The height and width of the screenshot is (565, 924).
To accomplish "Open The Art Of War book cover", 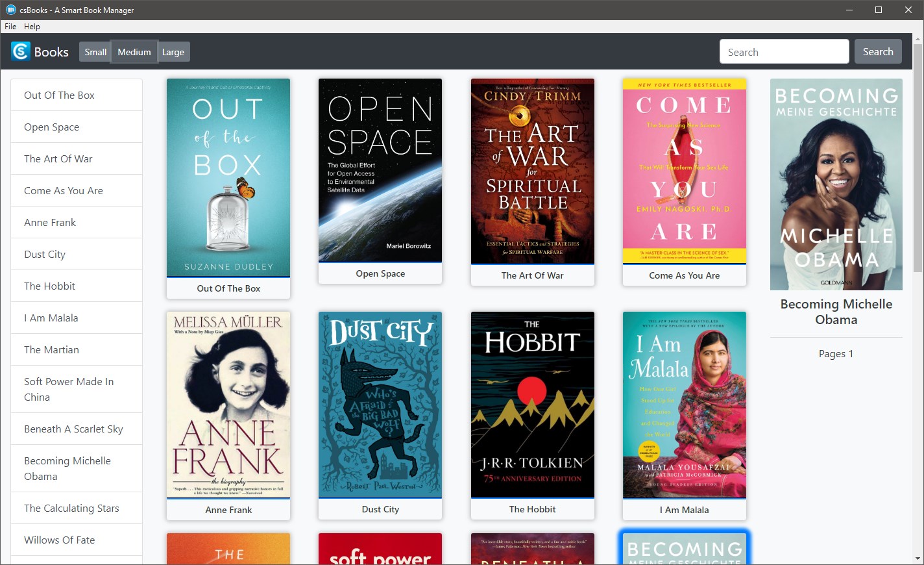I will (533, 171).
